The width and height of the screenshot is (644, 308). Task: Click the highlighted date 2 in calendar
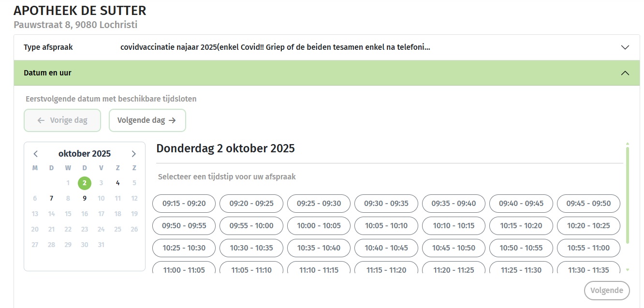coord(84,183)
